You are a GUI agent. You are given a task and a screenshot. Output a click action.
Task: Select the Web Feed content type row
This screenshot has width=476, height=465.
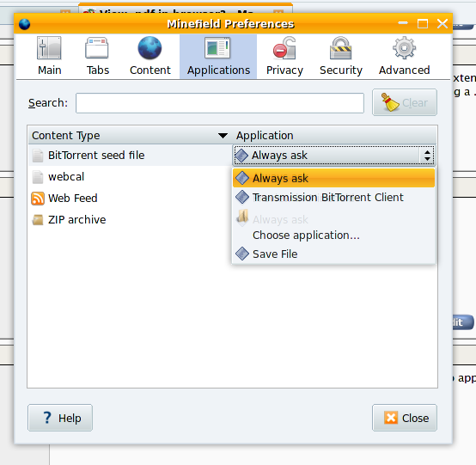[131, 199]
